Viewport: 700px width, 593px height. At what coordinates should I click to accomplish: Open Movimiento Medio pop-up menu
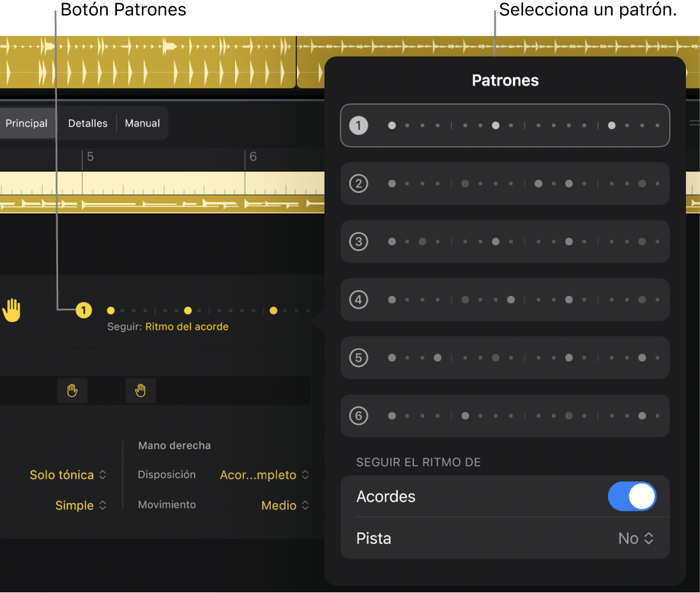point(285,505)
